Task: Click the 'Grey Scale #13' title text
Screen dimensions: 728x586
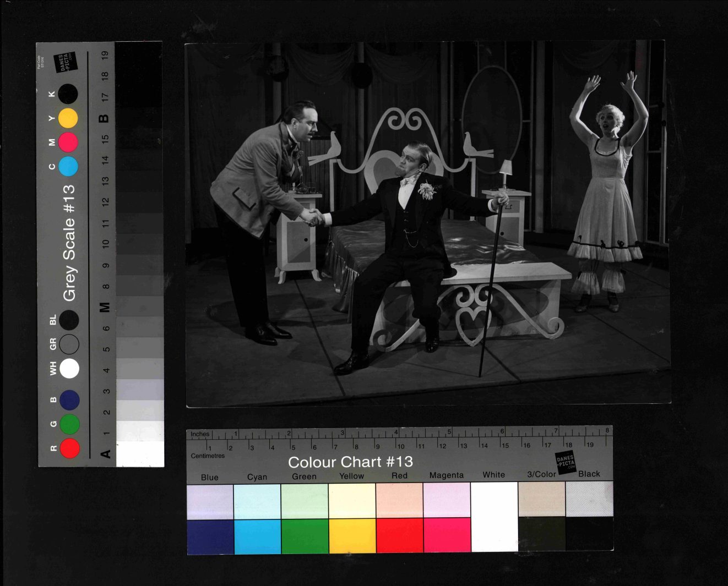Action: click(x=69, y=243)
